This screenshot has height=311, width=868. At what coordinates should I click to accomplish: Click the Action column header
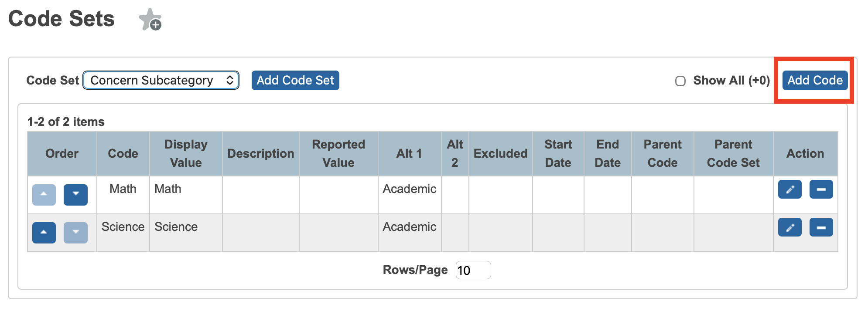pos(805,153)
